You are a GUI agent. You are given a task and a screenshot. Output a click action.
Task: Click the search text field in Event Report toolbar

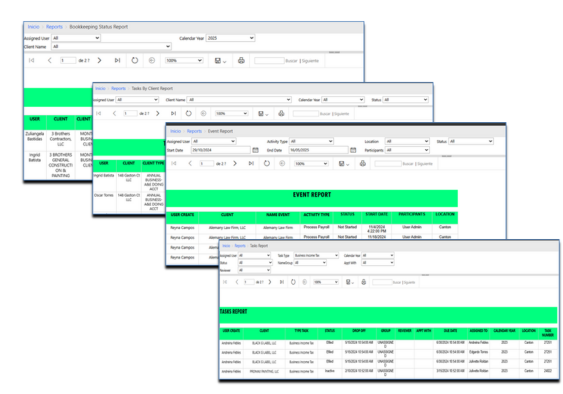pyautogui.click(x=388, y=163)
